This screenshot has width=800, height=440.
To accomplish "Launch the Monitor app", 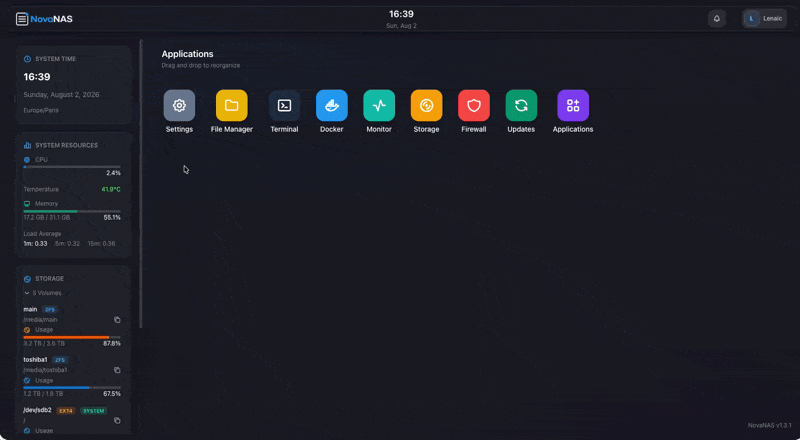I will pos(379,106).
